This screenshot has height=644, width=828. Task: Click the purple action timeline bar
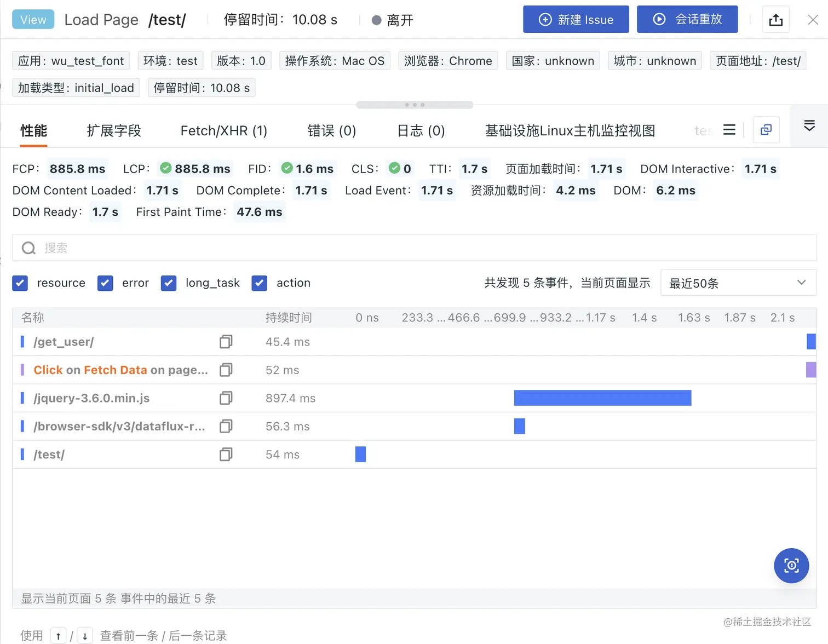[811, 370]
